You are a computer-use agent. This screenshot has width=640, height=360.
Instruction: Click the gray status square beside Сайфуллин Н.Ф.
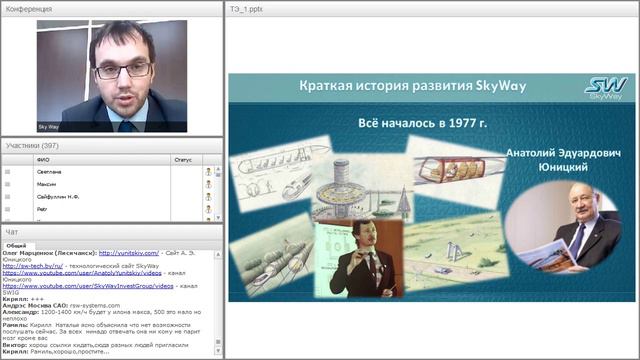point(7,197)
